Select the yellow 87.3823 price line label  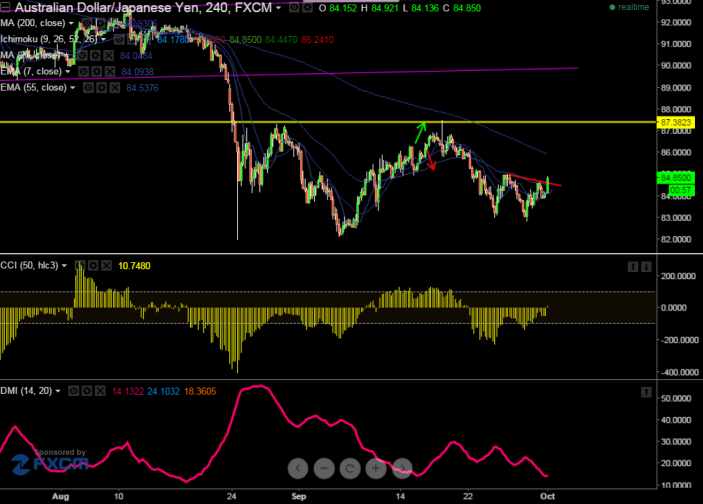676,122
